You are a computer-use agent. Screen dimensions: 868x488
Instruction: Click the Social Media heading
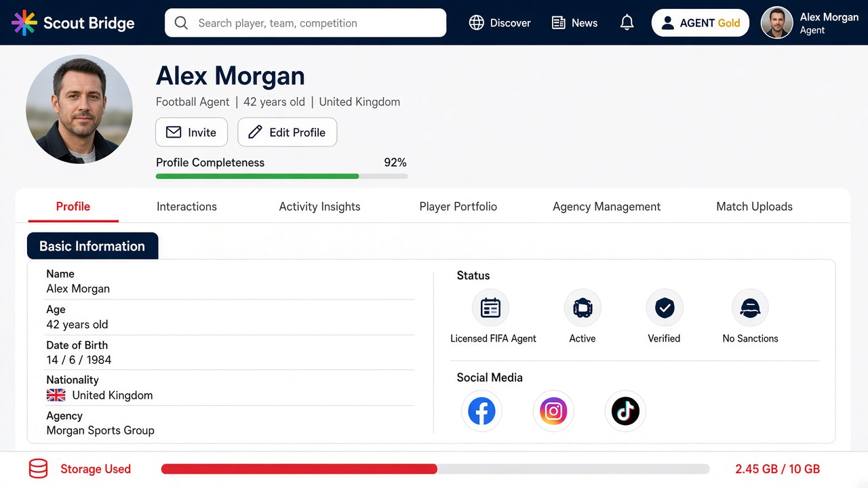click(490, 378)
